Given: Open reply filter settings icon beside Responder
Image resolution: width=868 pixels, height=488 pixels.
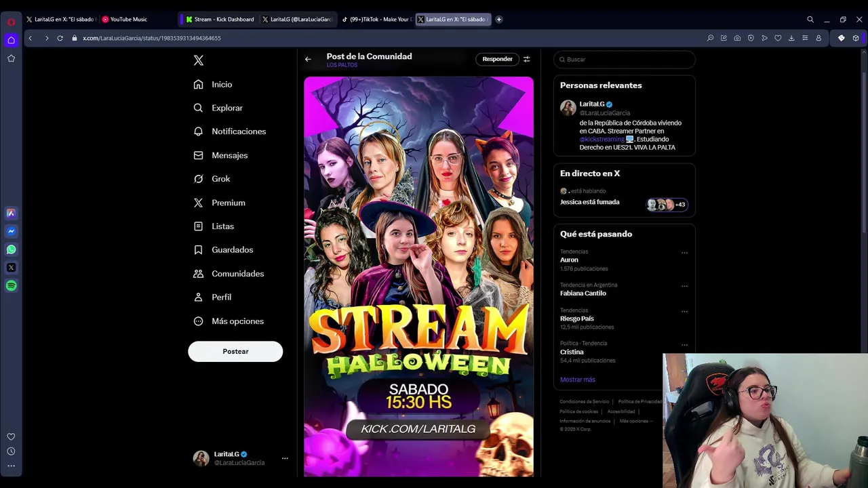Looking at the screenshot, I should (526, 59).
